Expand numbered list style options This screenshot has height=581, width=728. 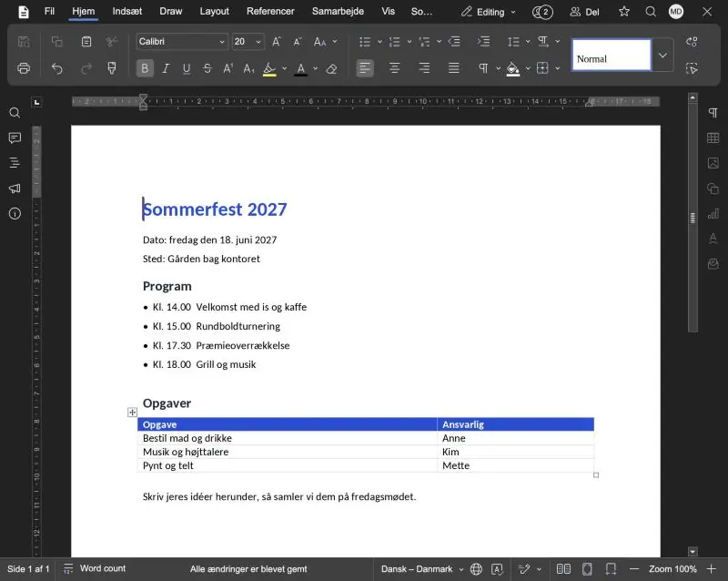click(409, 41)
